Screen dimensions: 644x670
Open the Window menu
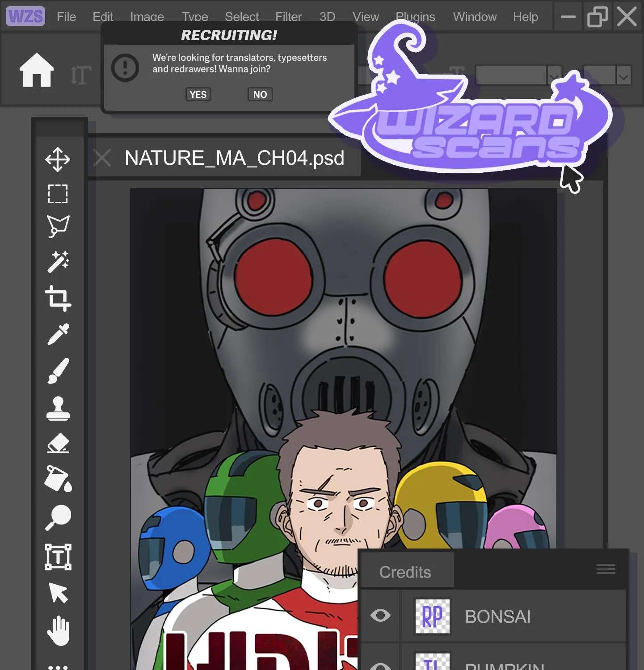(475, 17)
